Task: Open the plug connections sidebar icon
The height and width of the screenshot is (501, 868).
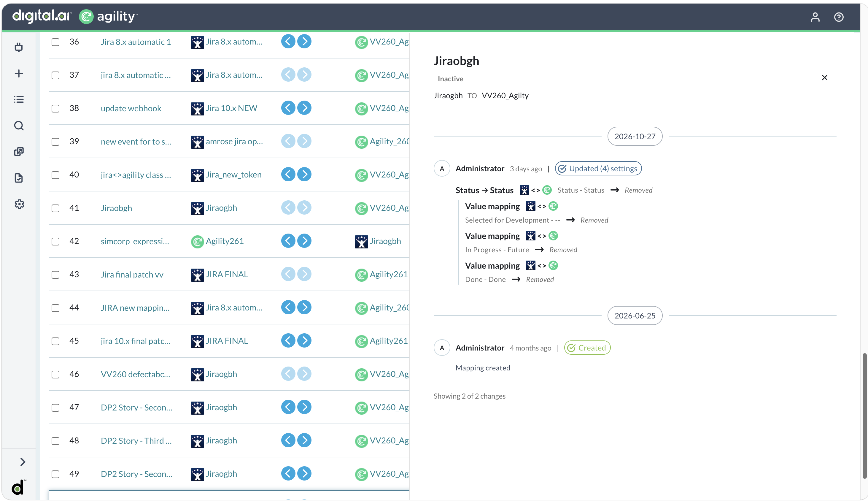Action: pos(19,47)
